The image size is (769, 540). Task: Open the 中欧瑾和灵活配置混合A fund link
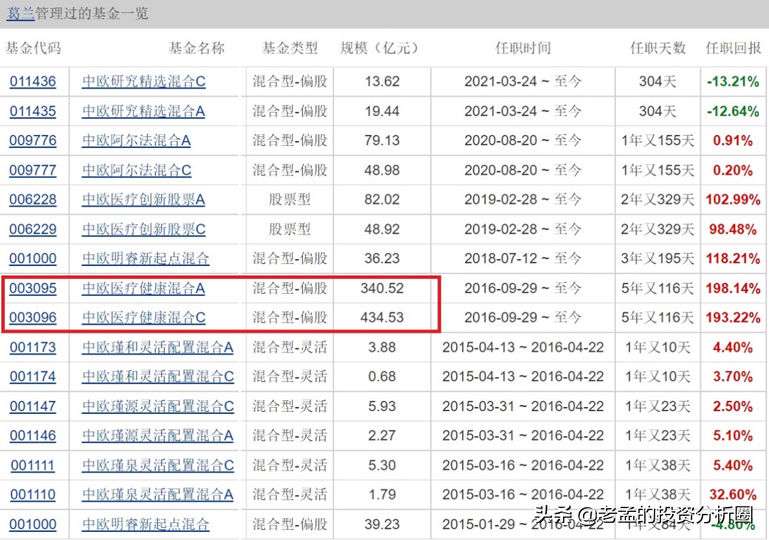(x=157, y=347)
